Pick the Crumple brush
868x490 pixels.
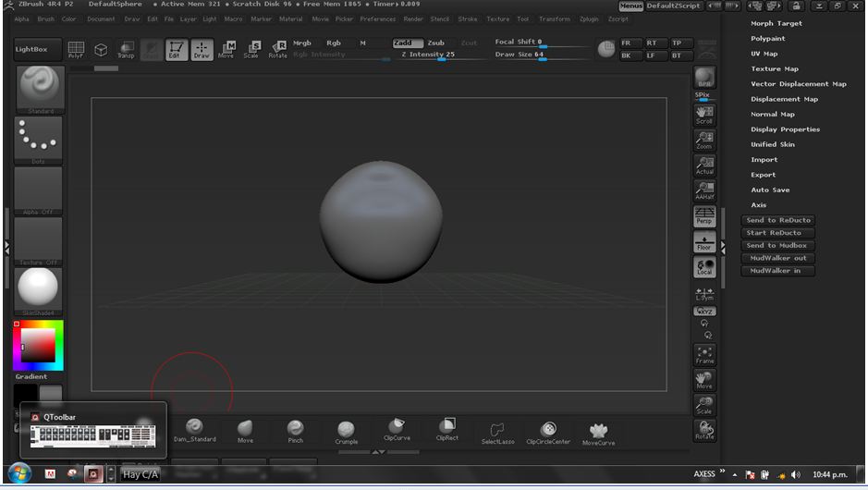(x=346, y=431)
